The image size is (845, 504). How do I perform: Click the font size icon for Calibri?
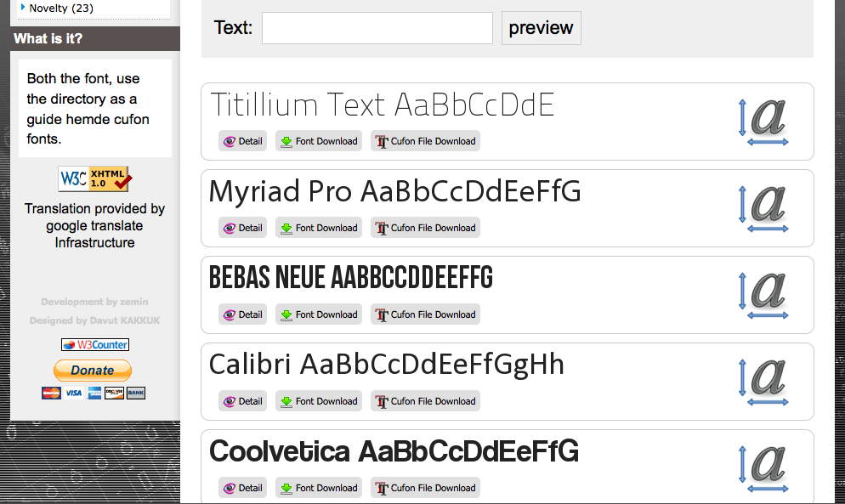(764, 382)
